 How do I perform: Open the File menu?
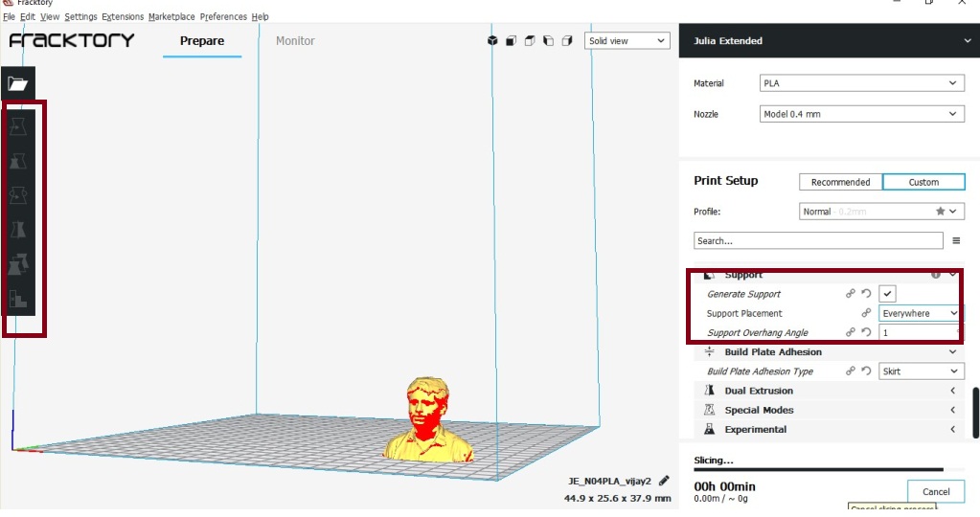(x=9, y=16)
